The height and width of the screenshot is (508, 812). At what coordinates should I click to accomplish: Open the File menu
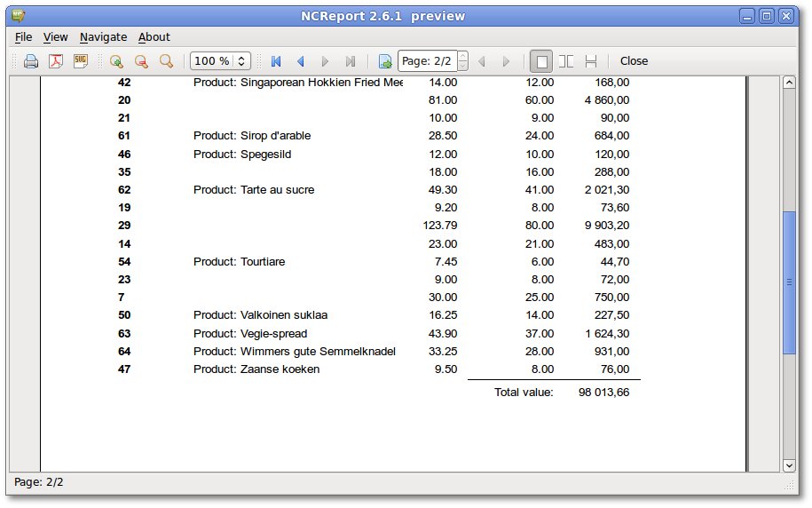(x=23, y=37)
